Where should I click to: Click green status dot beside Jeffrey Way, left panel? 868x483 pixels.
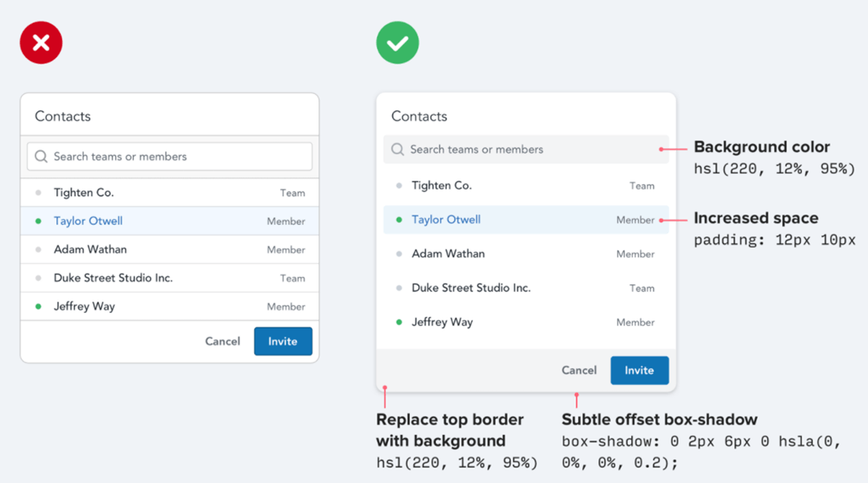coord(38,306)
